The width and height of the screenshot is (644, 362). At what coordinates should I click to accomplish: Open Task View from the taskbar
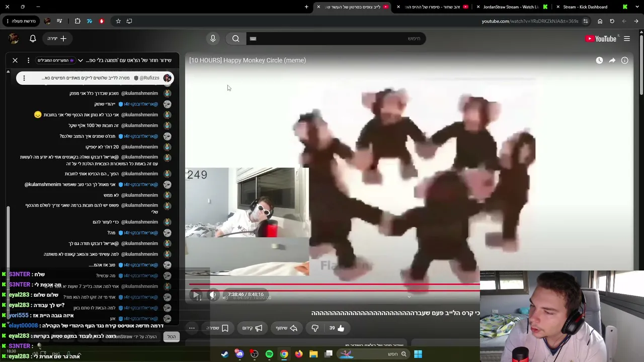tap(329, 354)
